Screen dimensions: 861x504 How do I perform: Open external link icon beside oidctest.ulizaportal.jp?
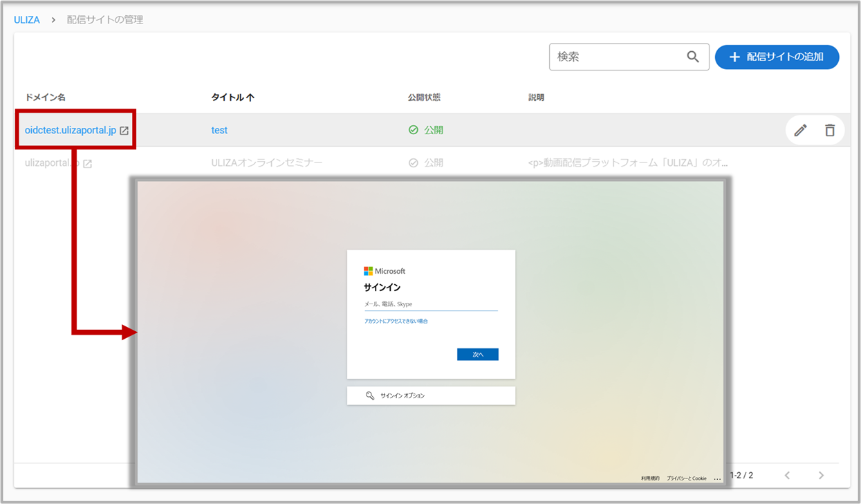click(x=124, y=131)
